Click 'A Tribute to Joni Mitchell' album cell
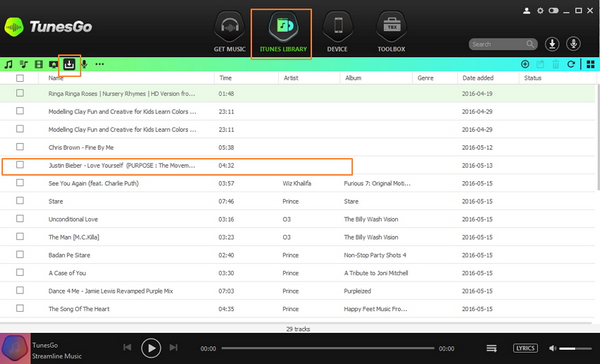 point(376,273)
